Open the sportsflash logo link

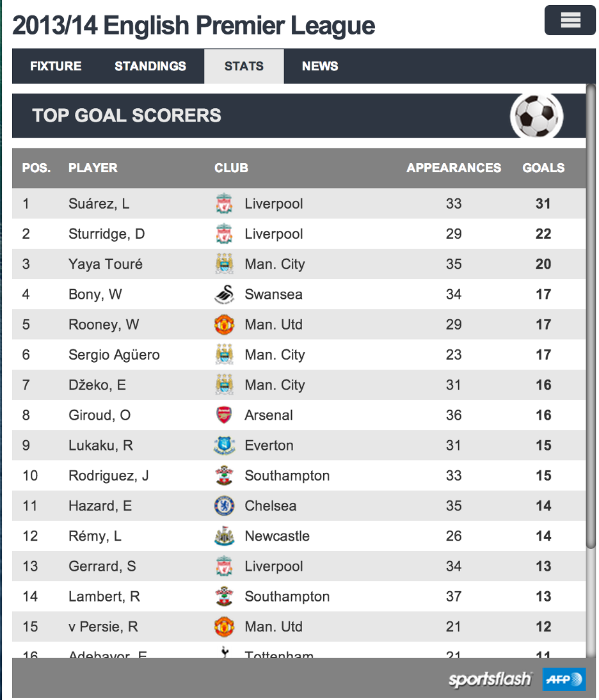pyautogui.click(x=490, y=680)
